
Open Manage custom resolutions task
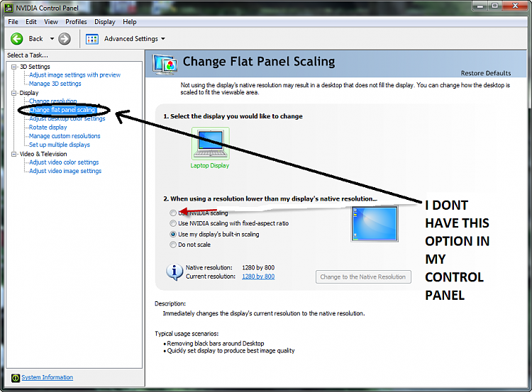coord(65,136)
